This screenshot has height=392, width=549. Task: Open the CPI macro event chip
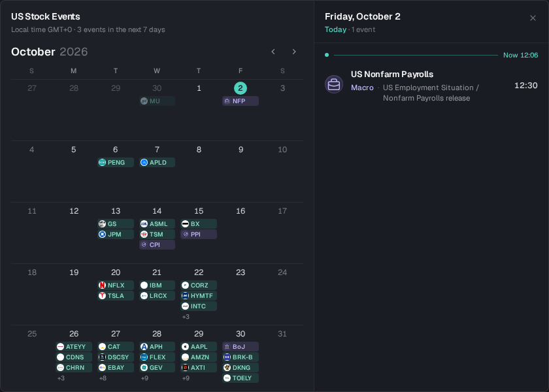click(158, 244)
